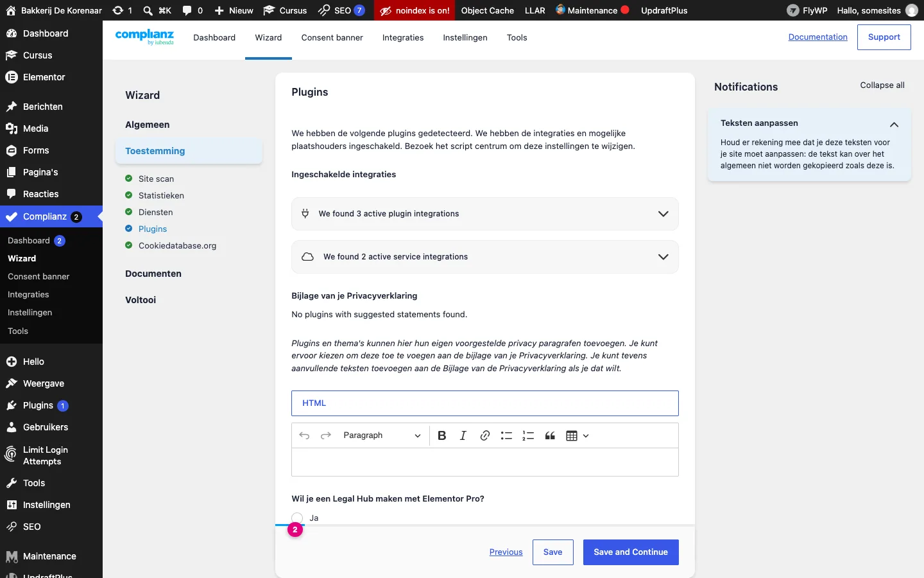The width and height of the screenshot is (924, 578).
Task: Open the Cookiedatabase.org wizard step
Action: [x=177, y=246]
